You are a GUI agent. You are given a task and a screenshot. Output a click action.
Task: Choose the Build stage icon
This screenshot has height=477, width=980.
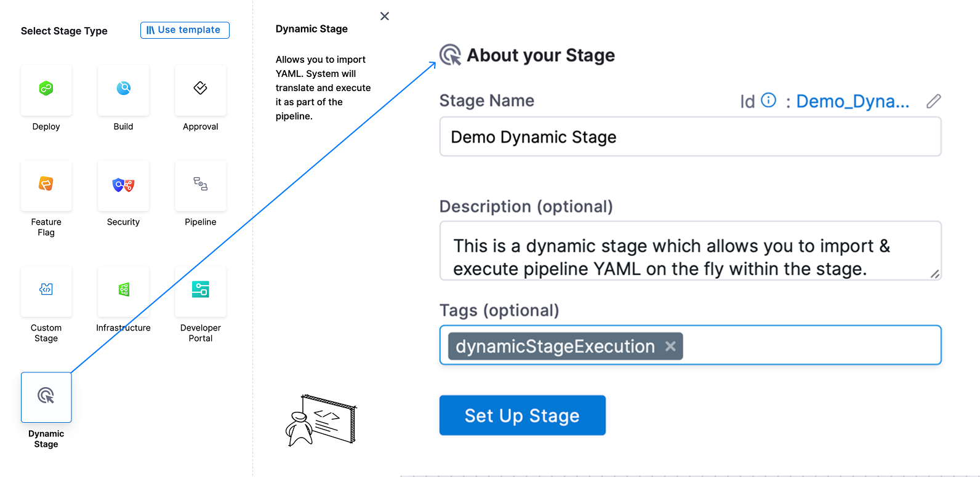[x=123, y=90]
